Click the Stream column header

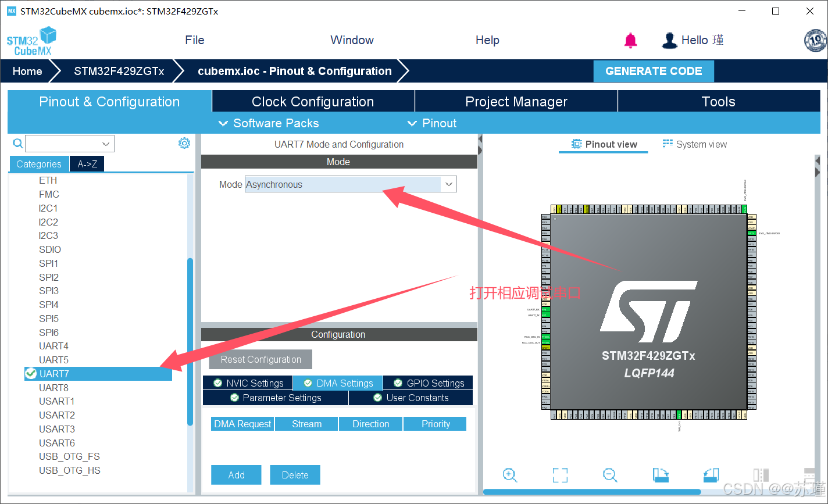point(306,424)
